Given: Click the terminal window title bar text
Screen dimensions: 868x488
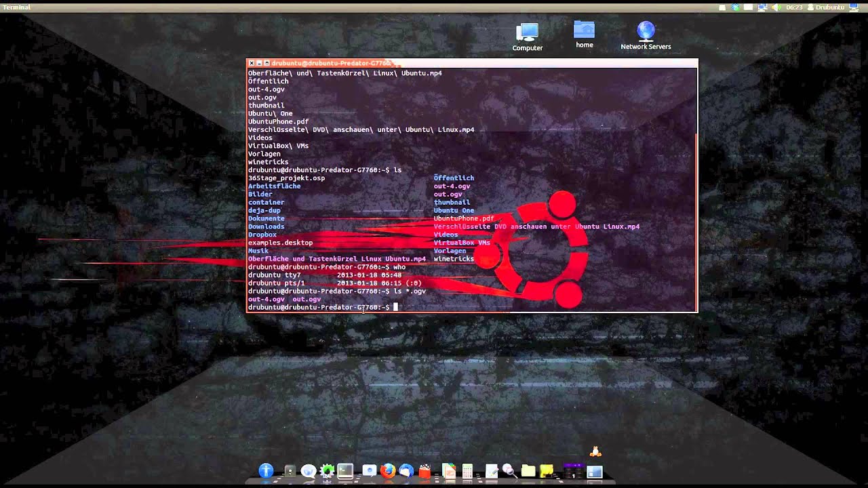Looking at the screenshot, I should (x=330, y=63).
